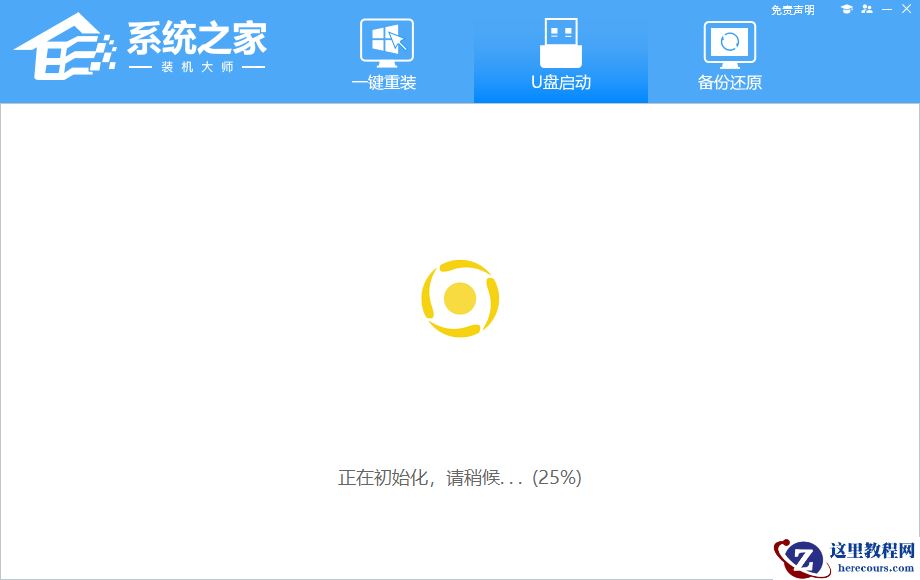Screen dimensions: 920x580
Task: Close the application window
Action: click(906, 9)
